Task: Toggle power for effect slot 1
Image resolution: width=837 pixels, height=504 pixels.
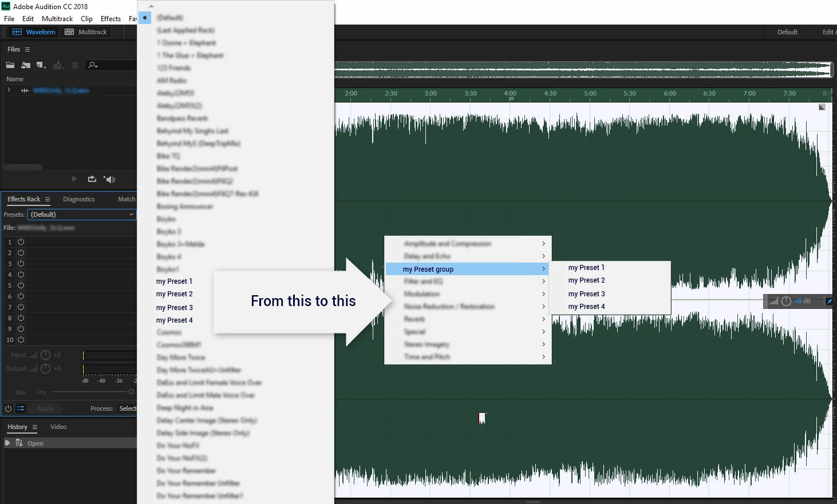Action: point(21,242)
